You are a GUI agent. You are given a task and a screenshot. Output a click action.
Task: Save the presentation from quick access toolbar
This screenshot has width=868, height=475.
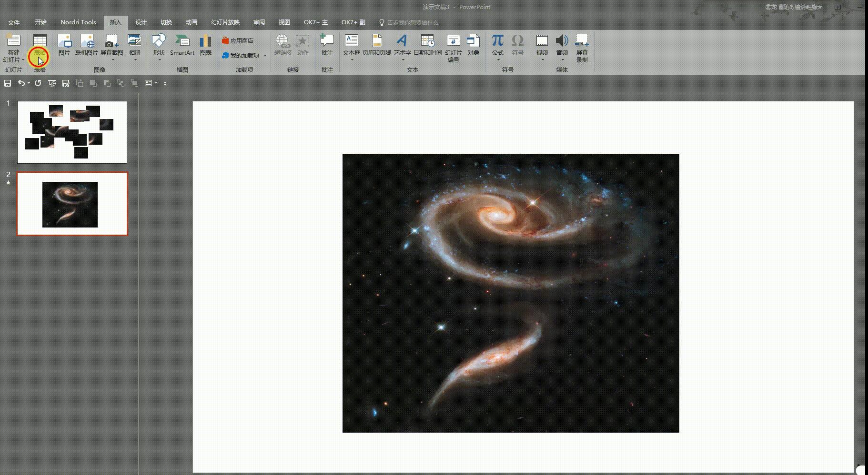coord(8,83)
